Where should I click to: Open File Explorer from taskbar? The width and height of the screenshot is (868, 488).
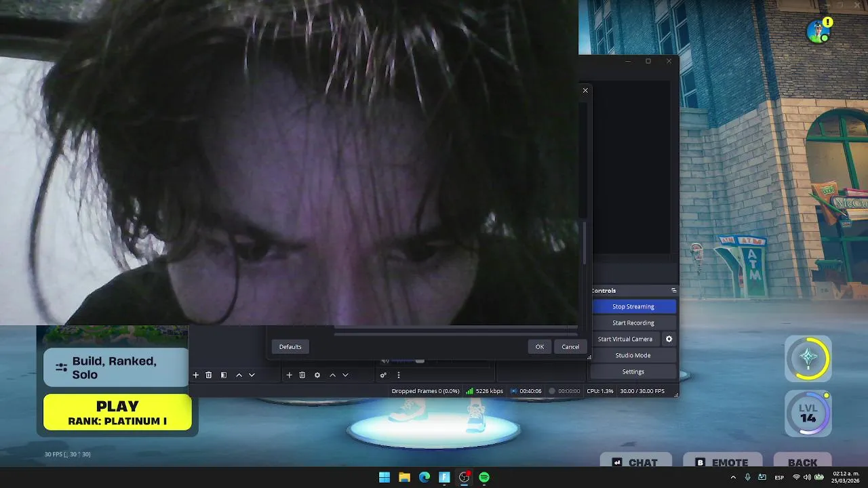pyautogui.click(x=404, y=477)
